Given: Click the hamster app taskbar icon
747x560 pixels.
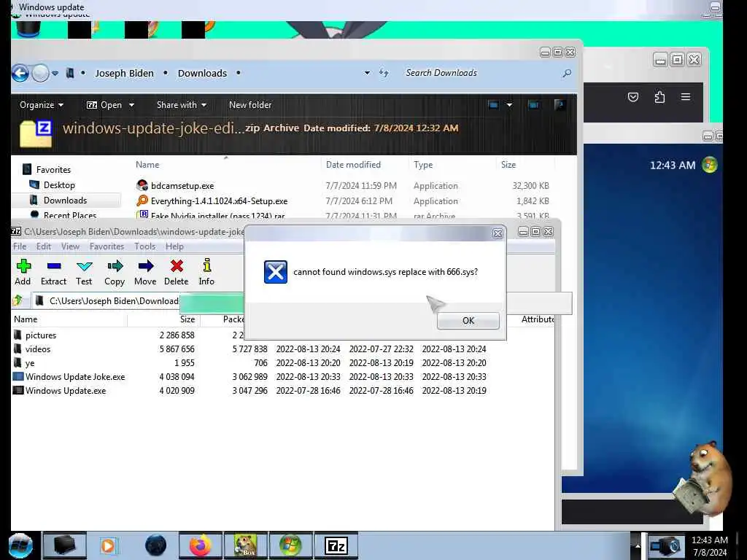Looking at the screenshot, I should 245,545.
